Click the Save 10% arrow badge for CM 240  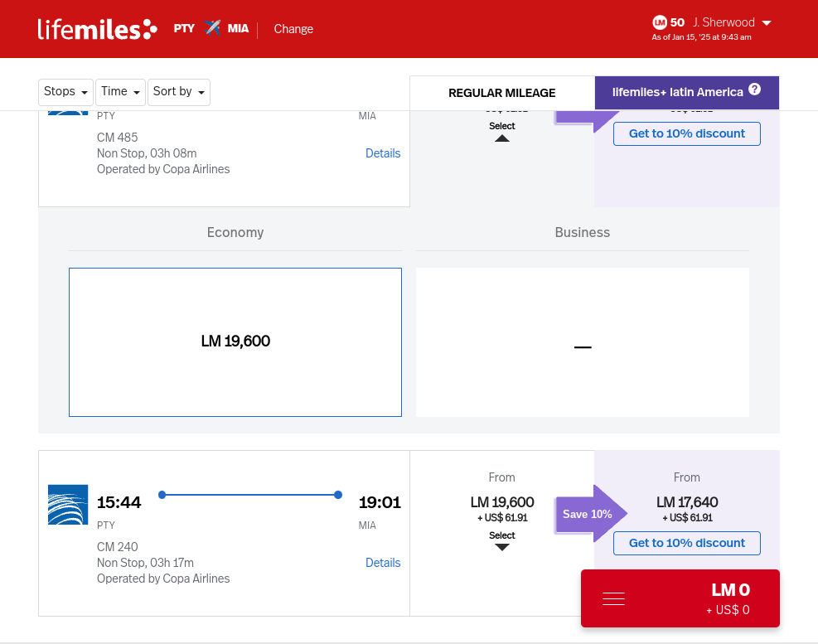point(591,514)
